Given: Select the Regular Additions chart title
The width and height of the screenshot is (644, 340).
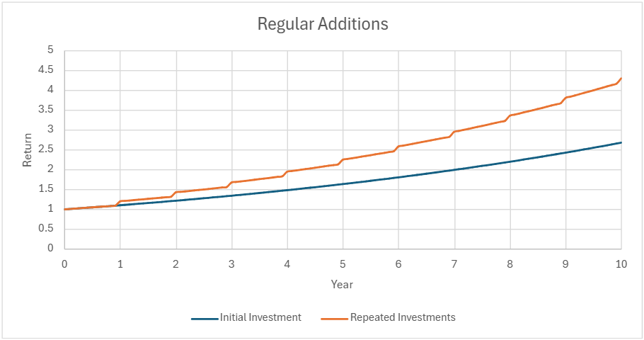Looking at the screenshot, I should pyautogui.click(x=322, y=23).
